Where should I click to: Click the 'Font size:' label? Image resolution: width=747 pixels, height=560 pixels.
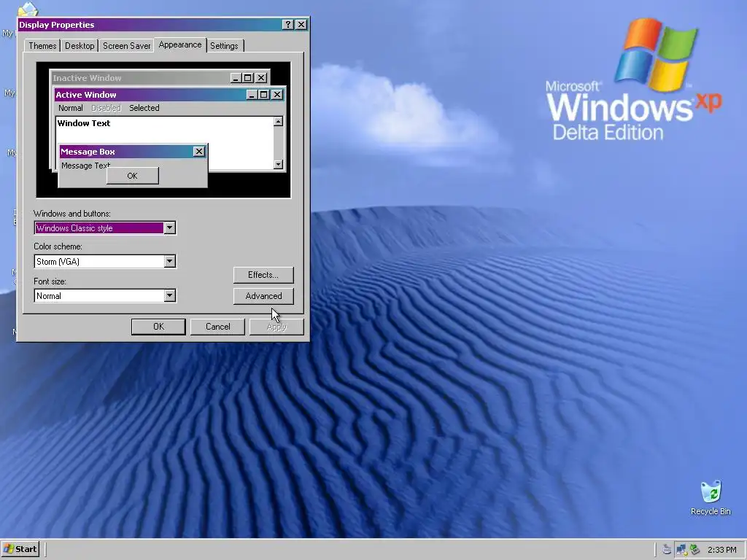(x=50, y=281)
